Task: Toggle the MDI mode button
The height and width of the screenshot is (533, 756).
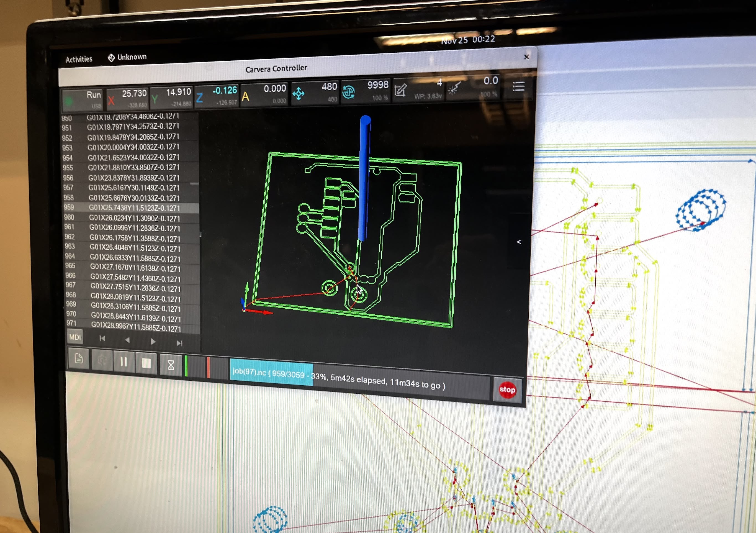Action: click(75, 337)
